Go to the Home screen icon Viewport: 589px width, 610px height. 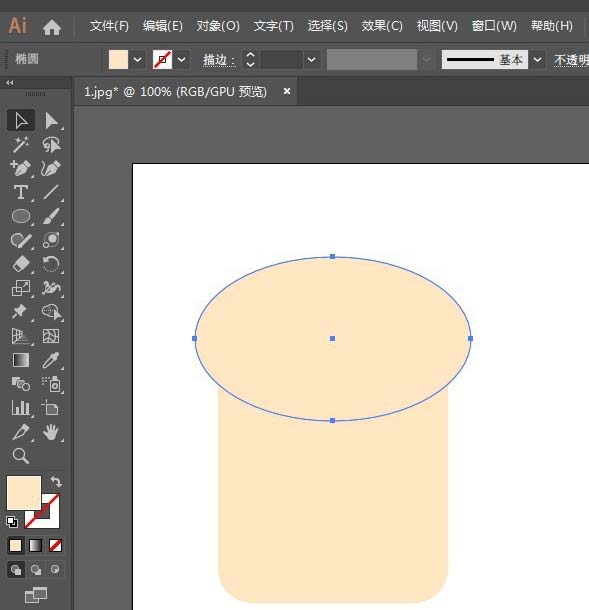pyautogui.click(x=52, y=27)
